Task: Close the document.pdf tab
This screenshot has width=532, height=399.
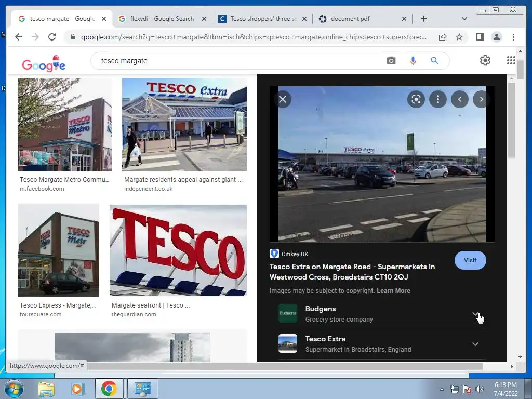Action: click(x=404, y=19)
